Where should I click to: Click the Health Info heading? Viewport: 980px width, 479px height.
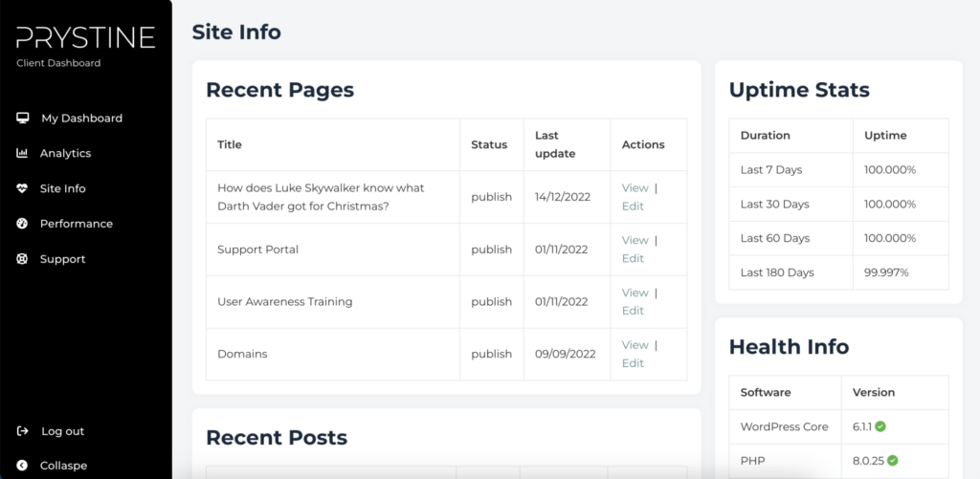coord(789,347)
